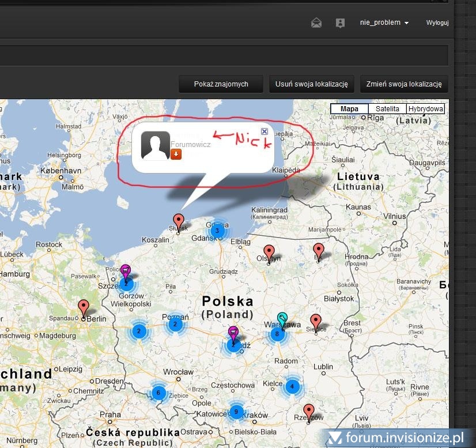Click the red marker at Rzeszów
Viewport: 476px width, 448px height.
pyautogui.click(x=309, y=412)
